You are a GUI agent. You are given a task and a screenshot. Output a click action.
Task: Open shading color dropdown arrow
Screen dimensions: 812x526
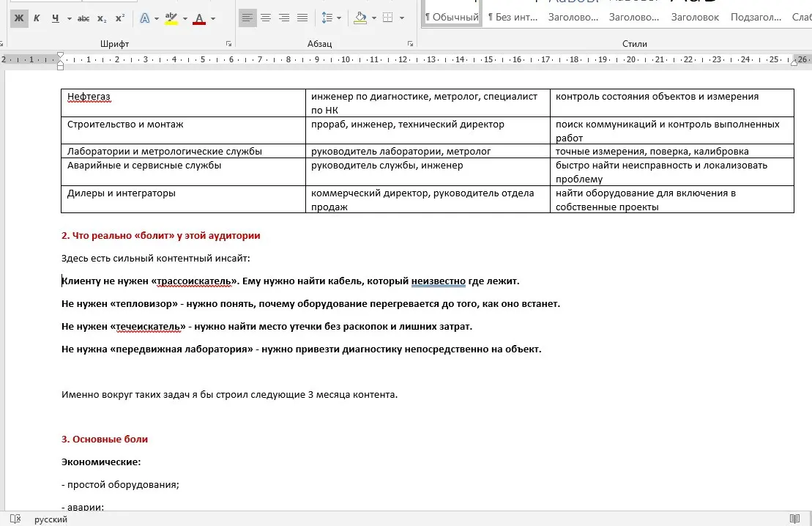[374, 18]
